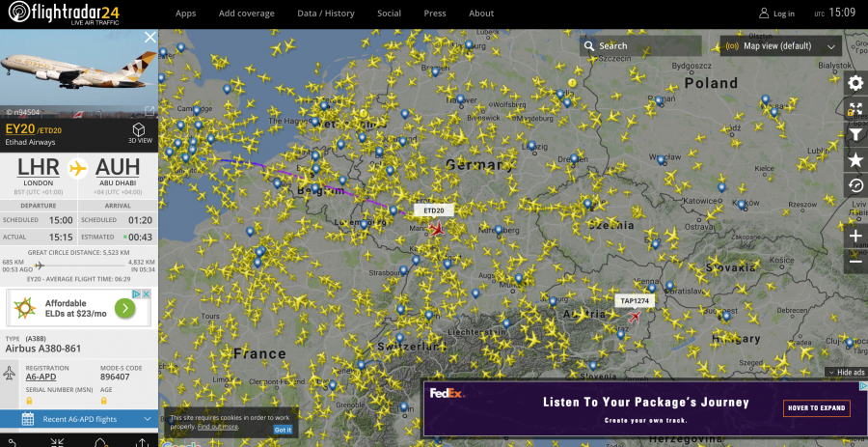Toggle fullscreen map mode
868x447 pixels.
(x=855, y=109)
